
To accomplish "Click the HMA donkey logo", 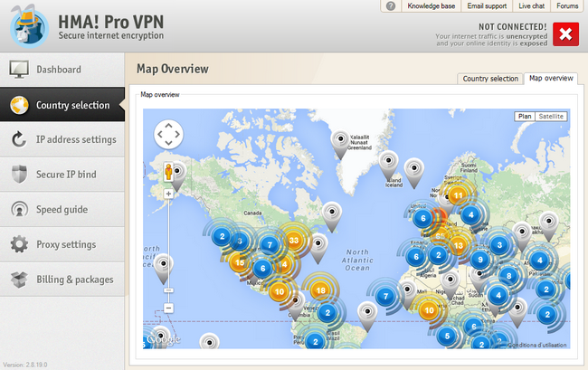I will point(29,26).
